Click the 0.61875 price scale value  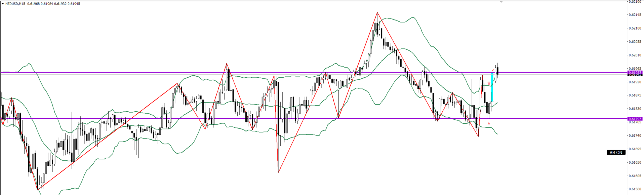tap(635, 95)
